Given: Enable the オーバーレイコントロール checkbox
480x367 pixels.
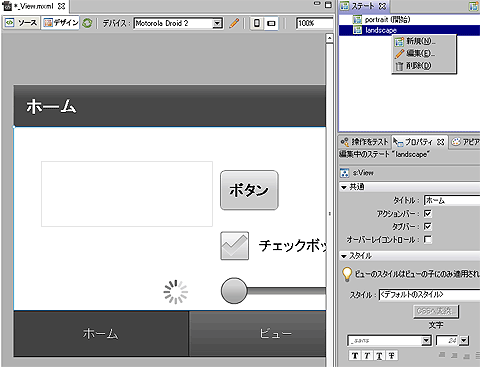Looking at the screenshot, I should [428, 240].
